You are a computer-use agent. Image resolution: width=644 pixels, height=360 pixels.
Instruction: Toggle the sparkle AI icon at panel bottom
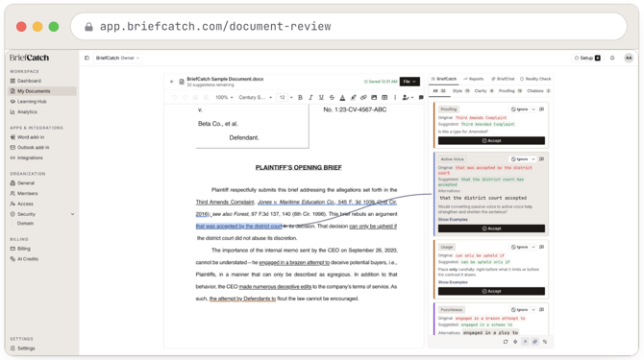tap(534, 342)
